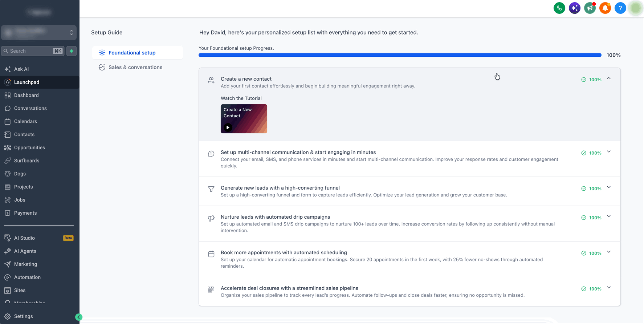Image resolution: width=644 pixels, height=324 pixels.
Task: Open Jobs in the sidebar
Action: (40, 200)
